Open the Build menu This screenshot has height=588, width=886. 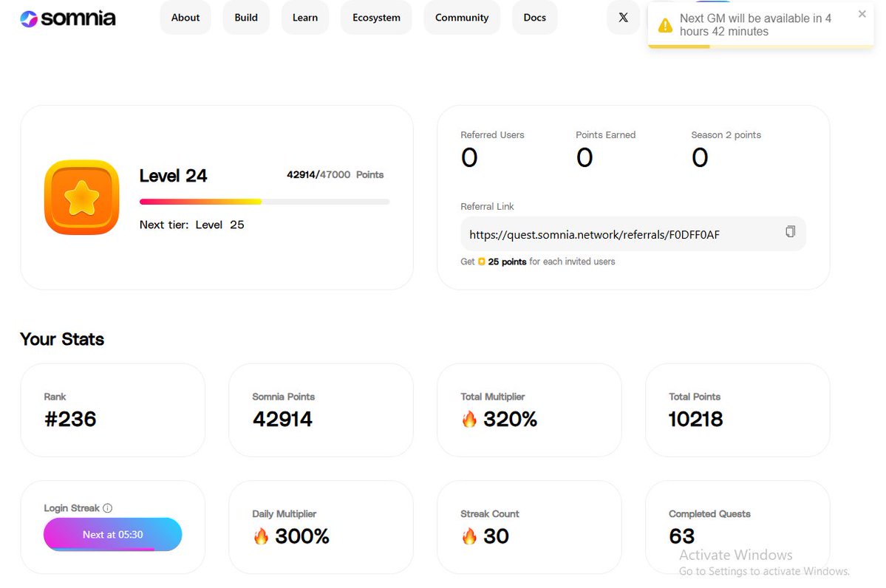(246, 18)
